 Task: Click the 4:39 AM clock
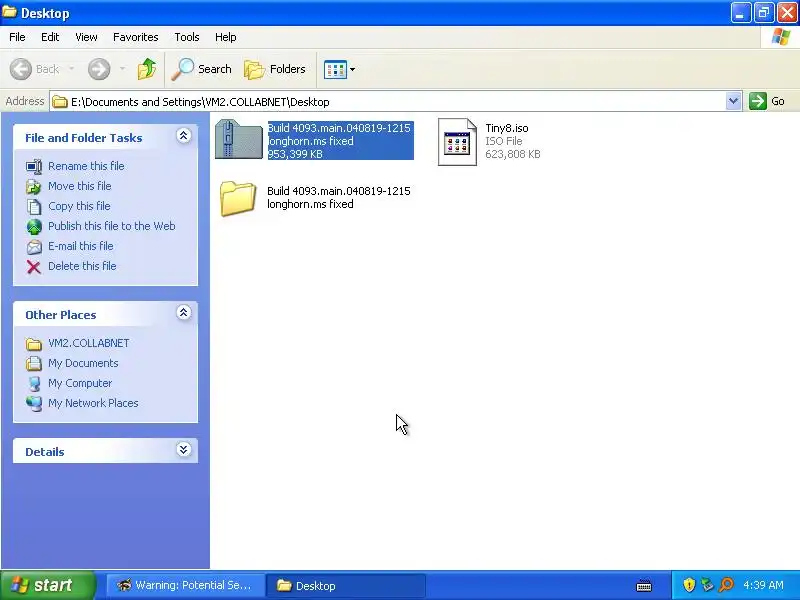(763, 585)
